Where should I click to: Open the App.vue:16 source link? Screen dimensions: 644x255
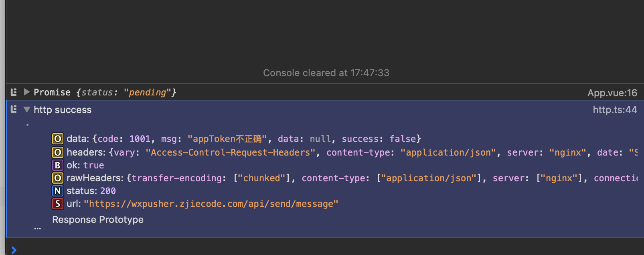(612, 92)
